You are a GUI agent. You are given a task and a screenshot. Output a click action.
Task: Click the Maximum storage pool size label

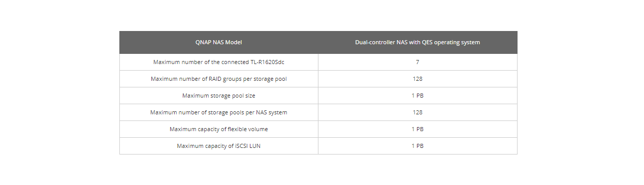click(x=219, y=96)
